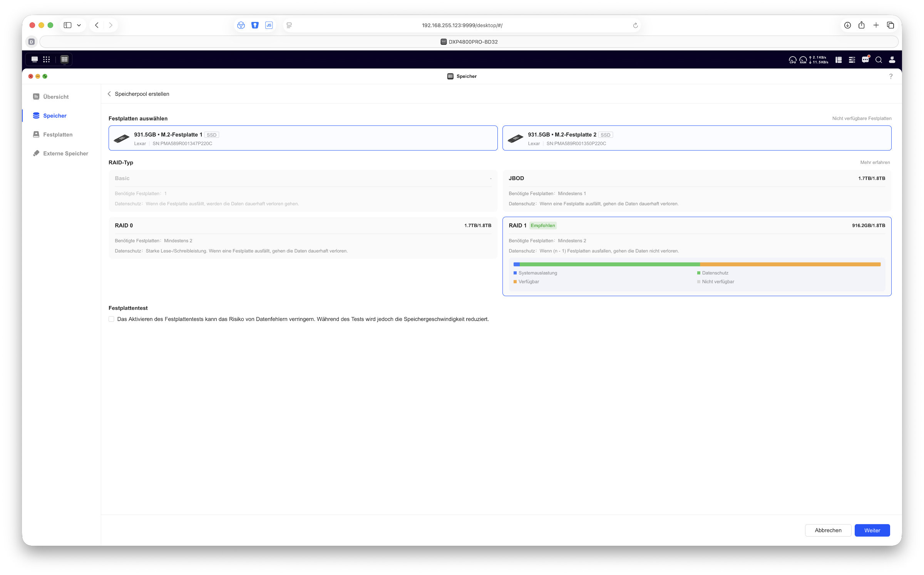Show Safari downloads

pos(847,25)
